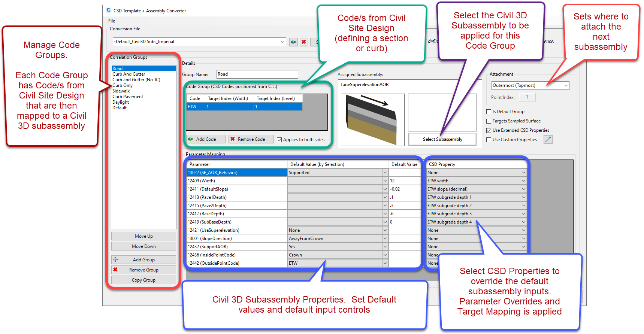Select 12415 (Pave2Depth) parameter row
This screenshot has height=334, width=644.
(x=237, y=206)
